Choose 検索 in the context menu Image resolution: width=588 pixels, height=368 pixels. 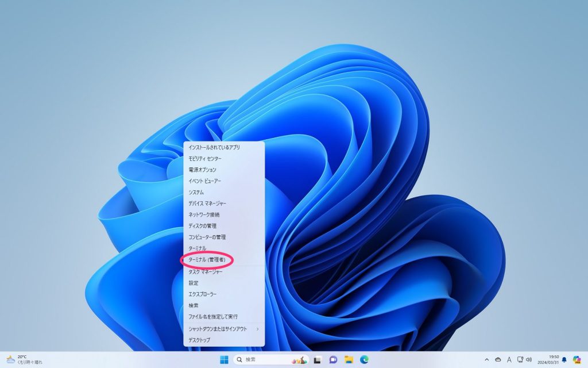224,306
